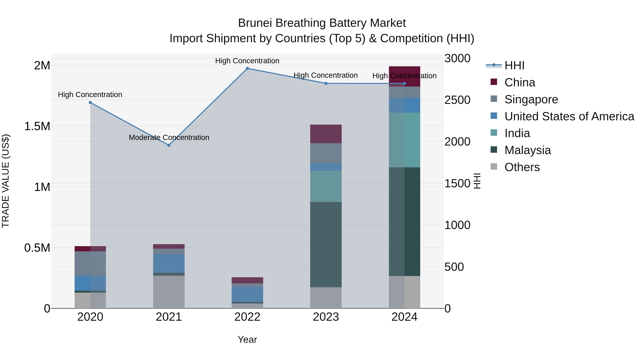Select the 2022 HHI data point
Viewport: 644px width, 362px height.
(247, 68)
